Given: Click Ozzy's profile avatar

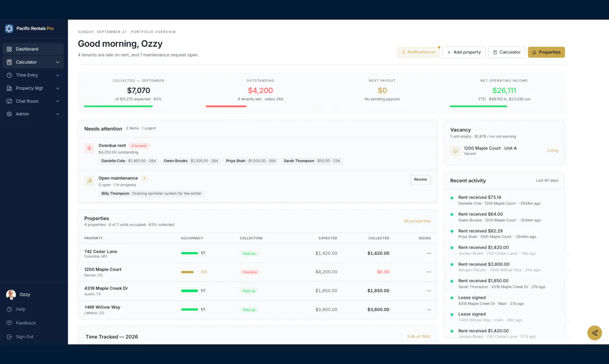Looking at the screenshot, I should tap(11, 295).
